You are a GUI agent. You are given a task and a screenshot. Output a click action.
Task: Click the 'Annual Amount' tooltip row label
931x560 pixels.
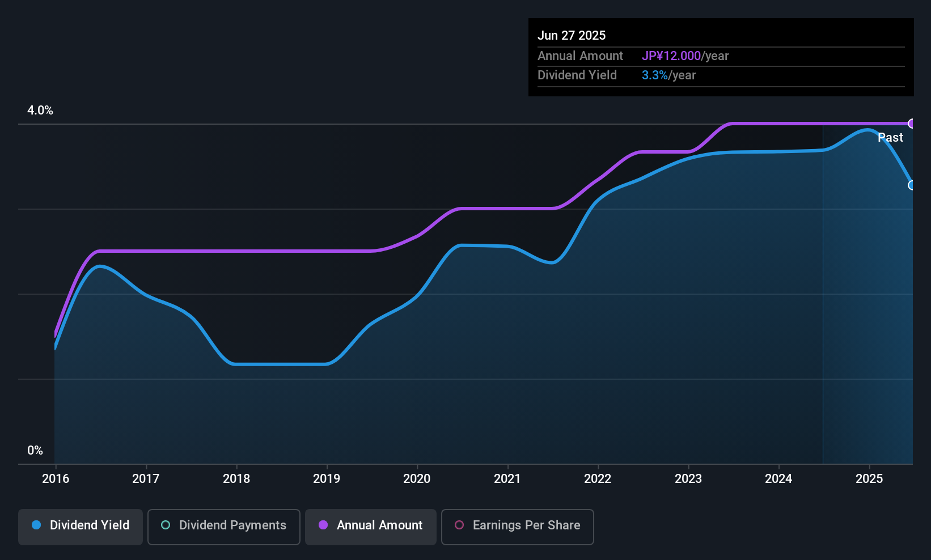(580, 56)
